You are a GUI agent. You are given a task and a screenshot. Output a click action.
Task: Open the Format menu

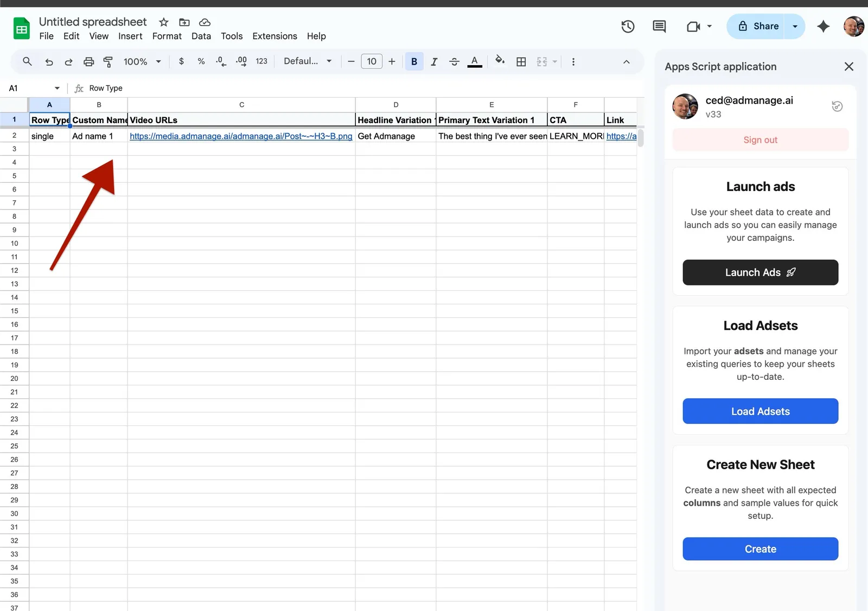(167, 36)
